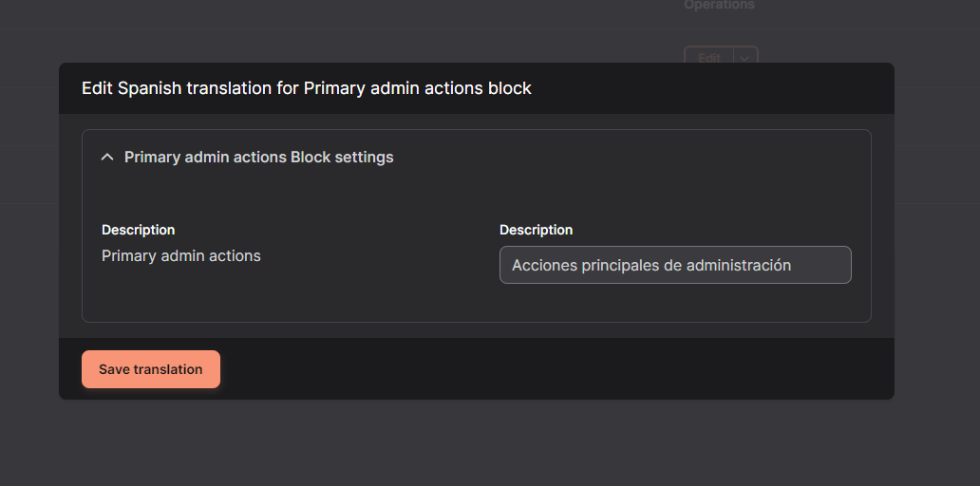Click the source Description label above 'Primary admin actions'
980x486 pixels.
pos(138,230)
